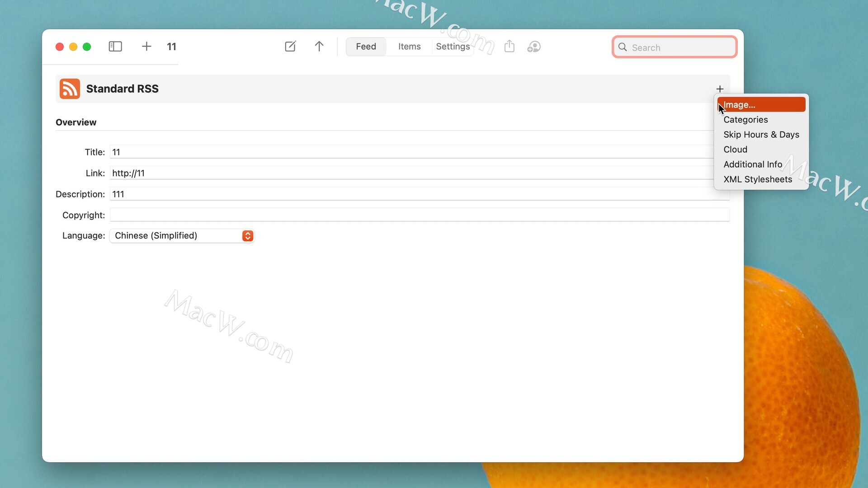The height and width of the screenshot is (488, 868).
Task: Choose XML Stylesheets menu entry
Action: [x=761, y=179]
